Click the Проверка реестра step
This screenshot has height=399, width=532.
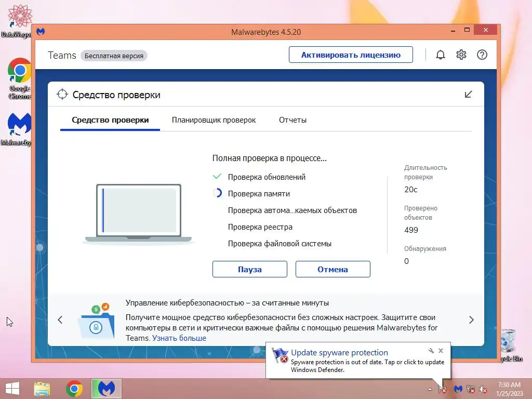click(260, 227)
